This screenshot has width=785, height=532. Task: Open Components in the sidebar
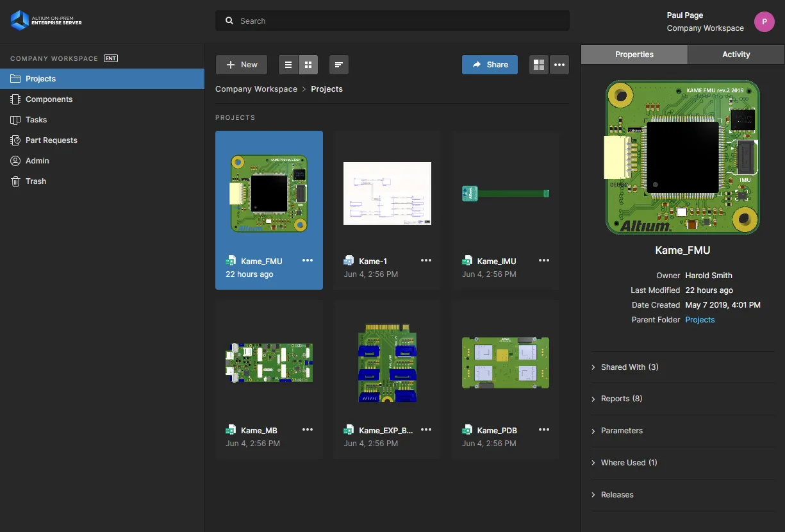point(49,99)
